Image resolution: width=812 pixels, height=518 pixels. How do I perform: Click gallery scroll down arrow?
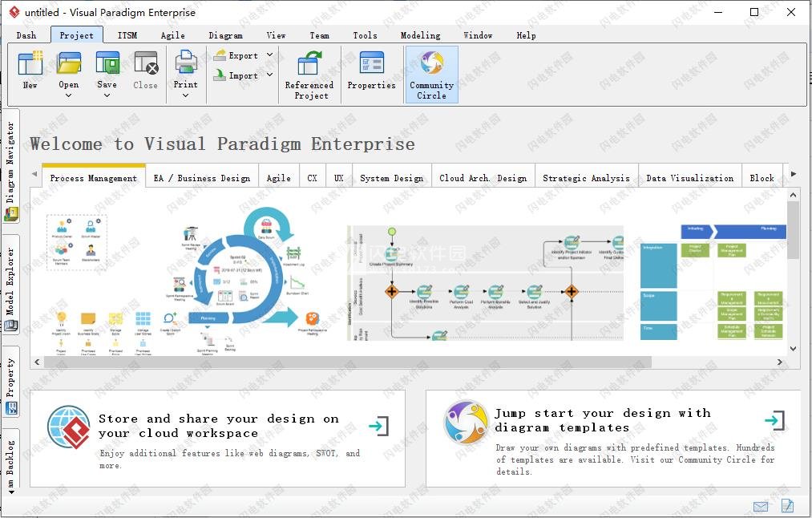[x=793, y=349]
